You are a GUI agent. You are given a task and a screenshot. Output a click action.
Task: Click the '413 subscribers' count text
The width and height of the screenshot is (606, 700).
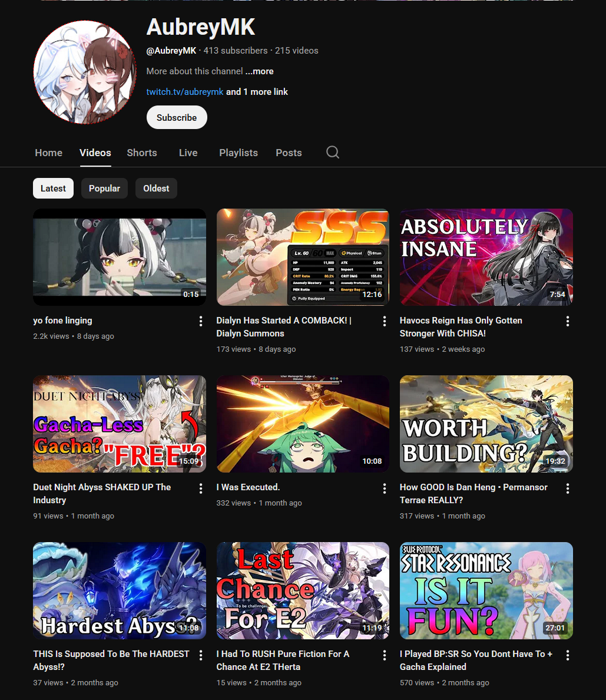[x=236, y=51]
